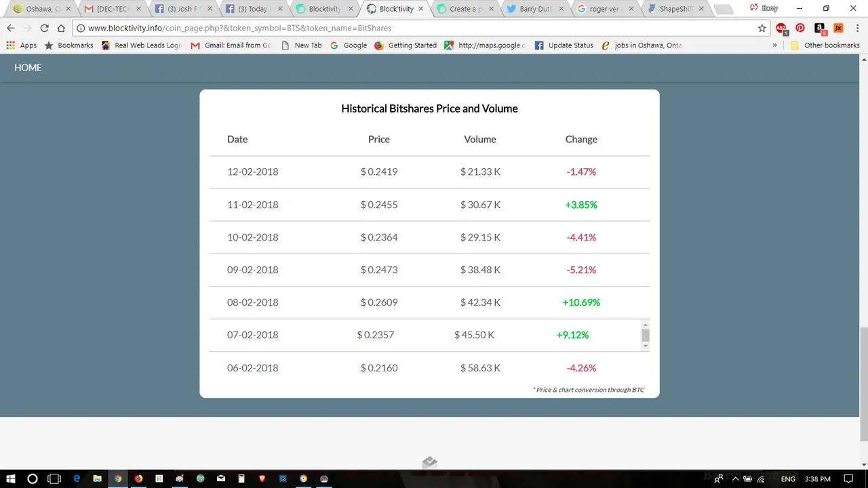The height and width of the screenshot is (488, 868).
Task: Open the Getting Started bookmark
Action: click(405, 45)
